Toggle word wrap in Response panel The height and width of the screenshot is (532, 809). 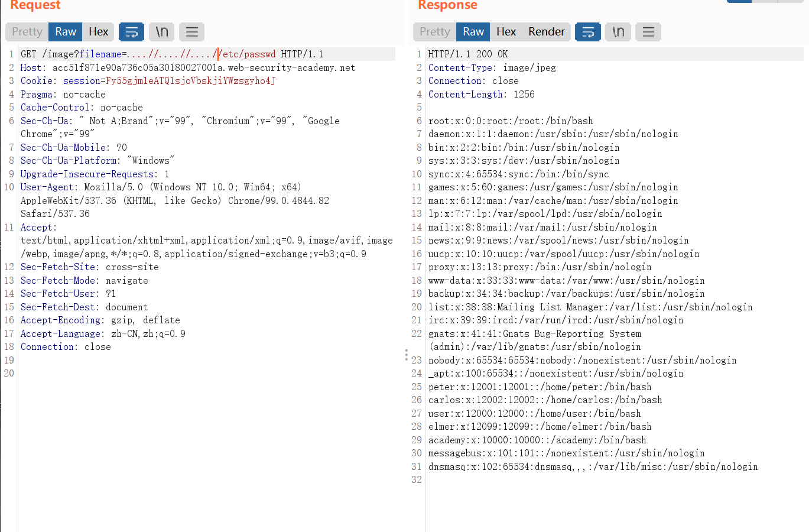pos(588,32)
